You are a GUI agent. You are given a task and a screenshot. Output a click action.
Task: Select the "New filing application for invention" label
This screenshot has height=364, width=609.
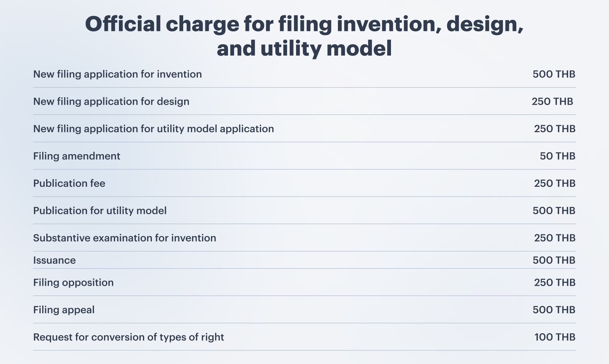pyautogui.click(x=117, y=74)
